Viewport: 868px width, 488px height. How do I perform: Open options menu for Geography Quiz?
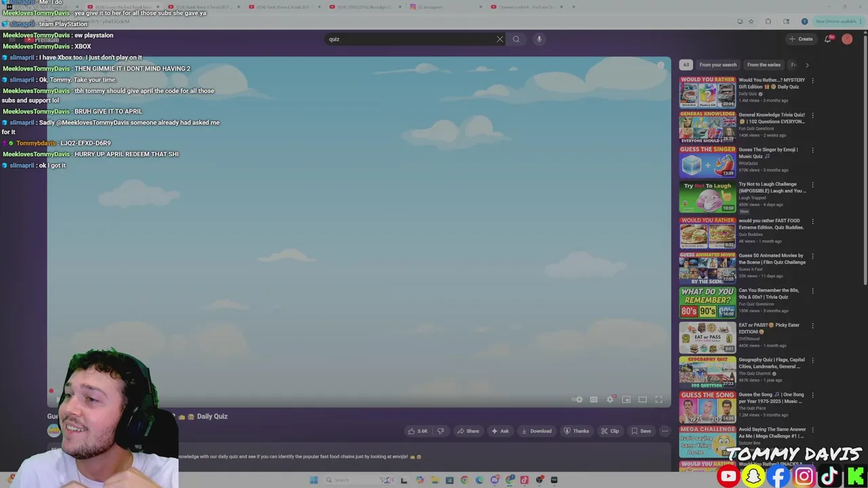[812, 361]
